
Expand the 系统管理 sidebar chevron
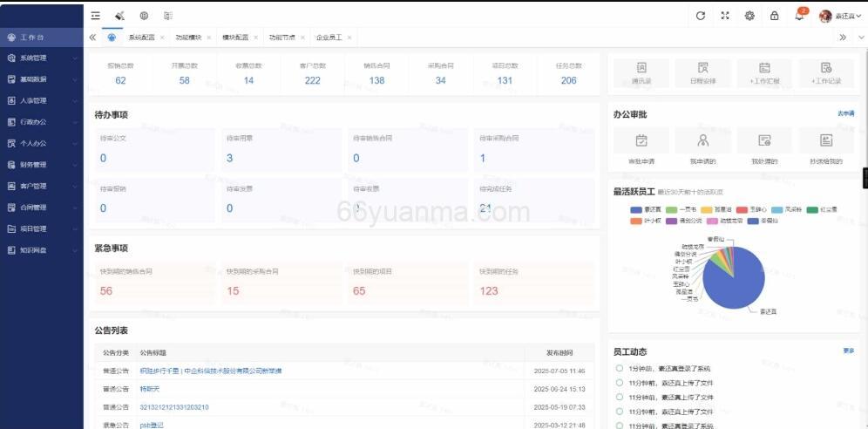(75, 58)
